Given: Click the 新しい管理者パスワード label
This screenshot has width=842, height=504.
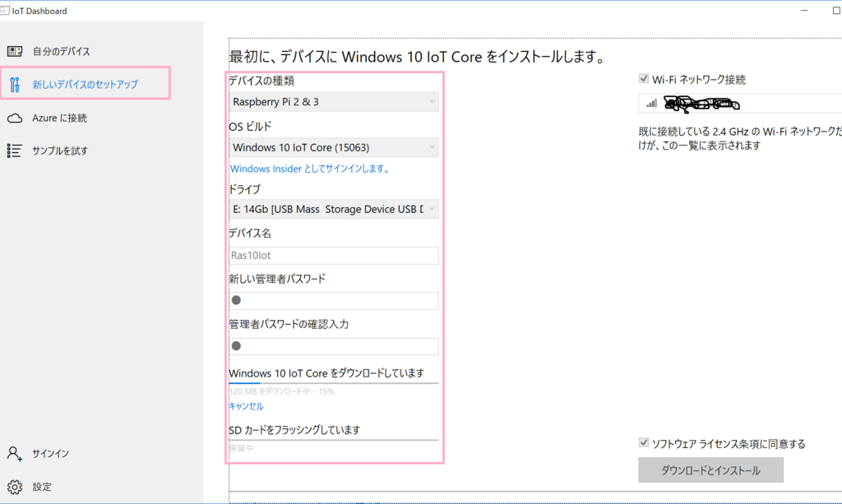Looking at the screenshot, I should (x=277, y=279).
